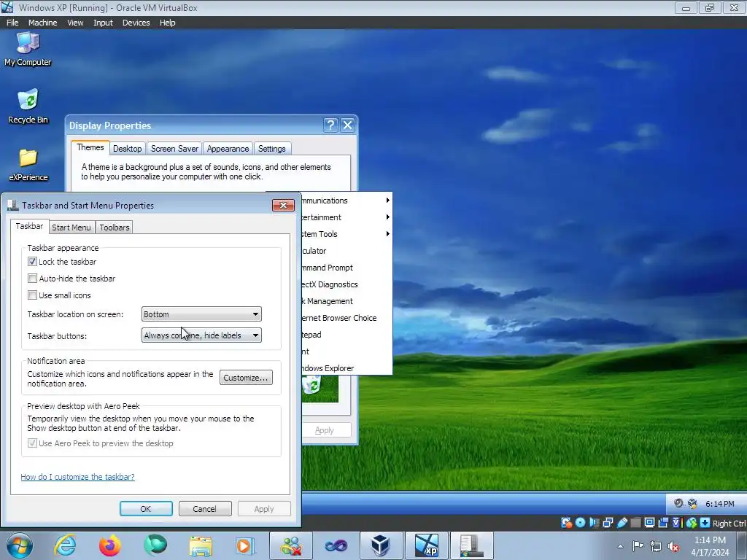
Task: Click VirtualBox network indicator
Action: (608, 523)
